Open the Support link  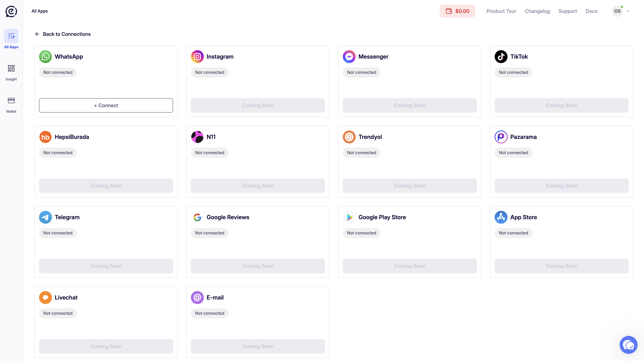568,11
